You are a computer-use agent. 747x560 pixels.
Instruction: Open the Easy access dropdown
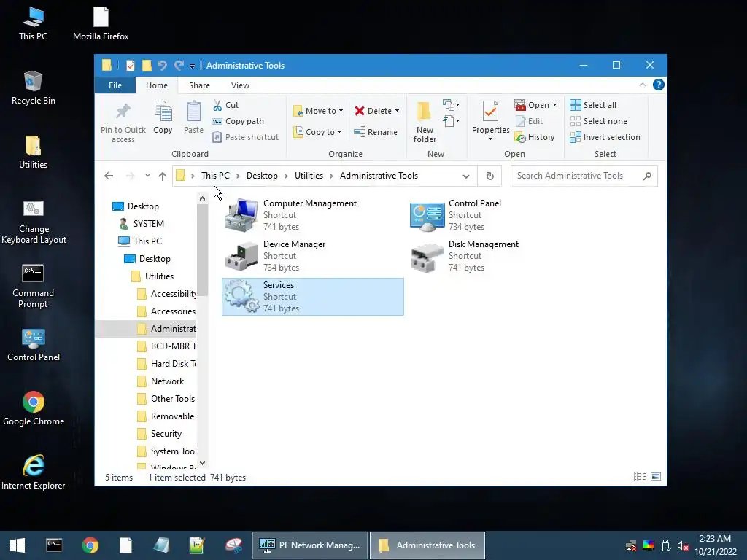click(x=451, y=120)
